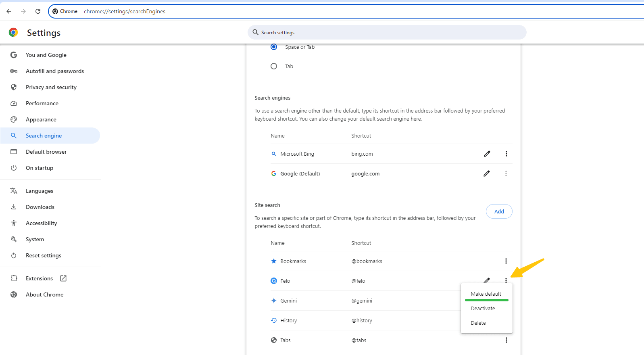The height and width of the screenshot is (355, 644).
Task: Click the @bookmarks shortcut text
Action: (x=367, y=261)
